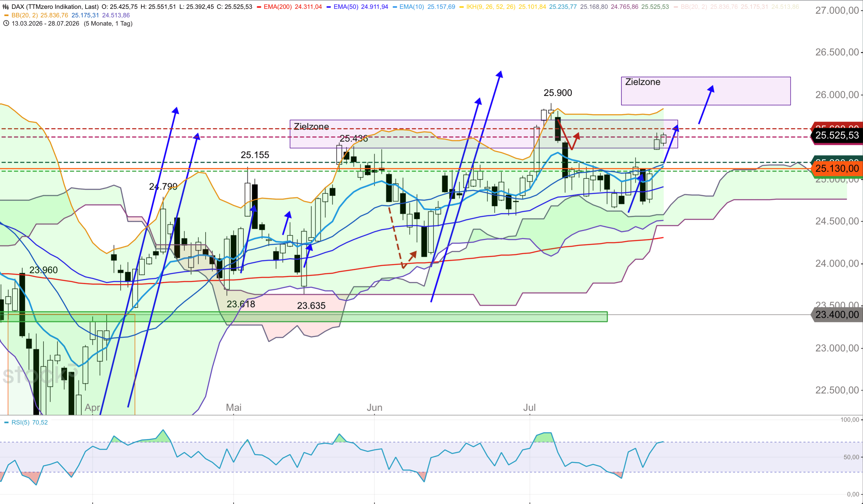Screen dimensions: 863x504
Task: Click the clock icon before the date range
Action: pos(6,23)
